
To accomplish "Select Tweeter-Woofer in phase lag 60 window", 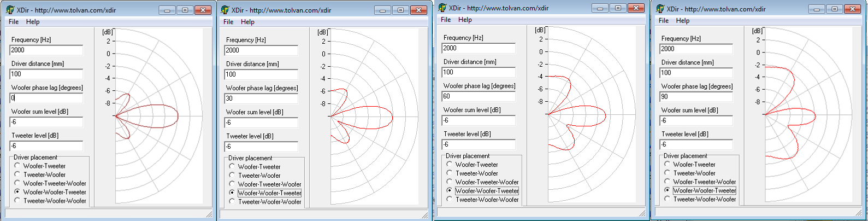I will (473, 173).
